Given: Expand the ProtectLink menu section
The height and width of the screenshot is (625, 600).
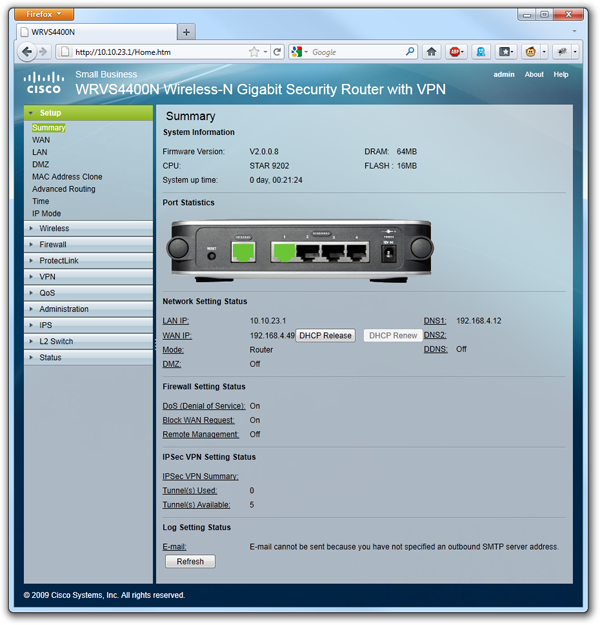Looking at the screenshot, I should [x=88, y=261].
